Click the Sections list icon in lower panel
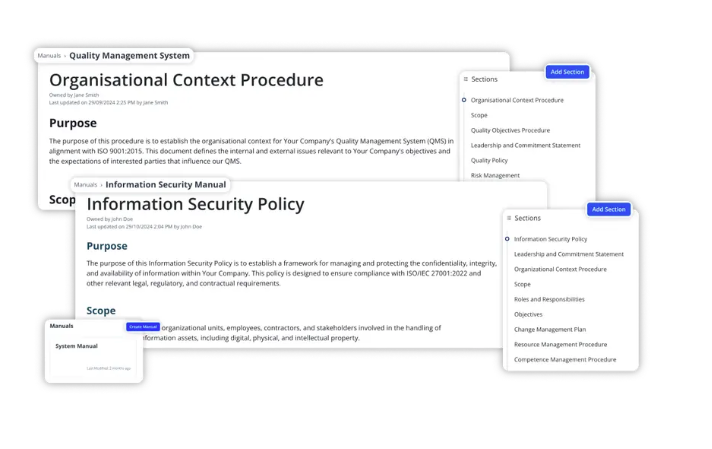 pyautogui.click(x=509, y=218)
